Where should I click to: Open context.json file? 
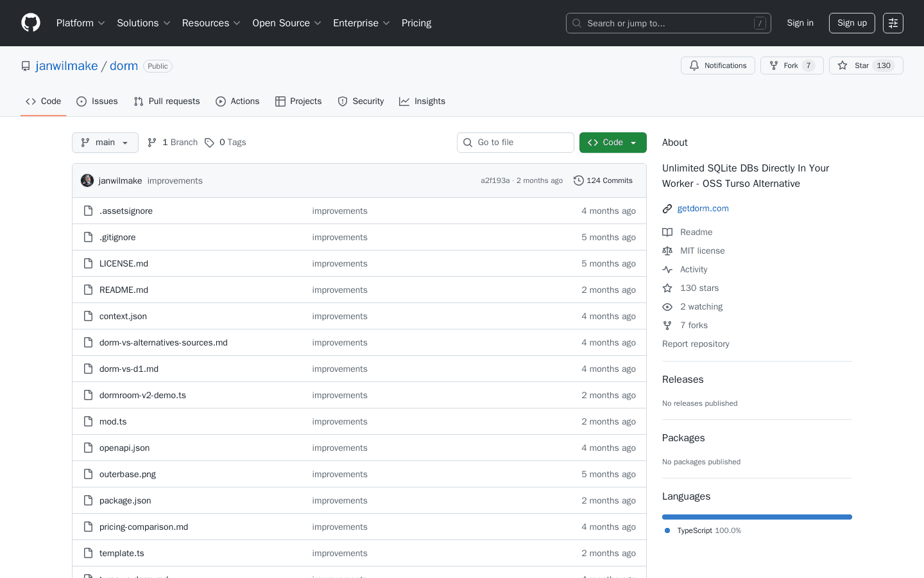123,316
